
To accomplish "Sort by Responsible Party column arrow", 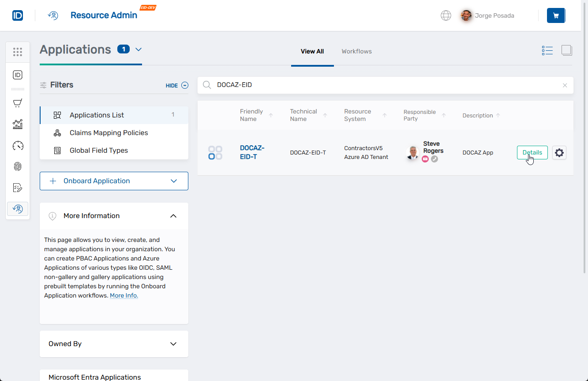I will [444, 115].
